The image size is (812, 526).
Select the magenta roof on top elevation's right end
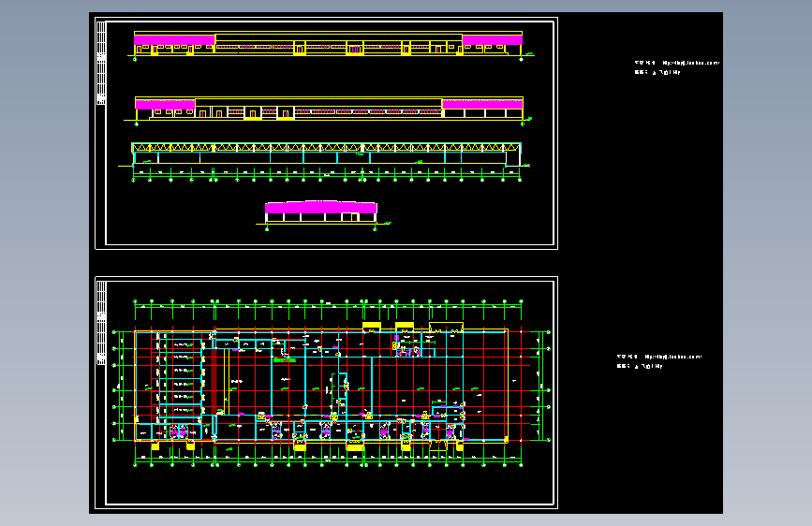coord(492,40)
